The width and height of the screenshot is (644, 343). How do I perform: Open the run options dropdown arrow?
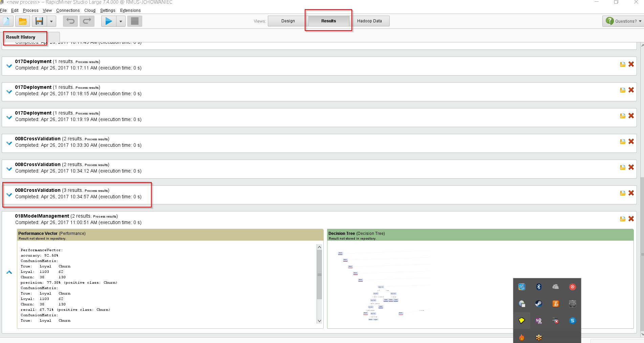(x=121, y=21)
